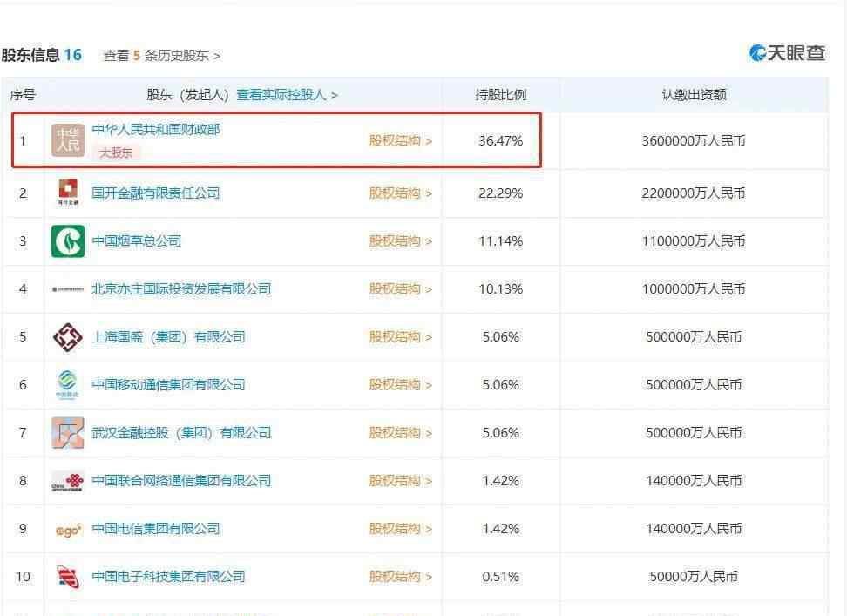847x616 pixels.
Task: Expand 股权结构 for 国开金融有限责任公司
Action: click(x=401, y=193)
